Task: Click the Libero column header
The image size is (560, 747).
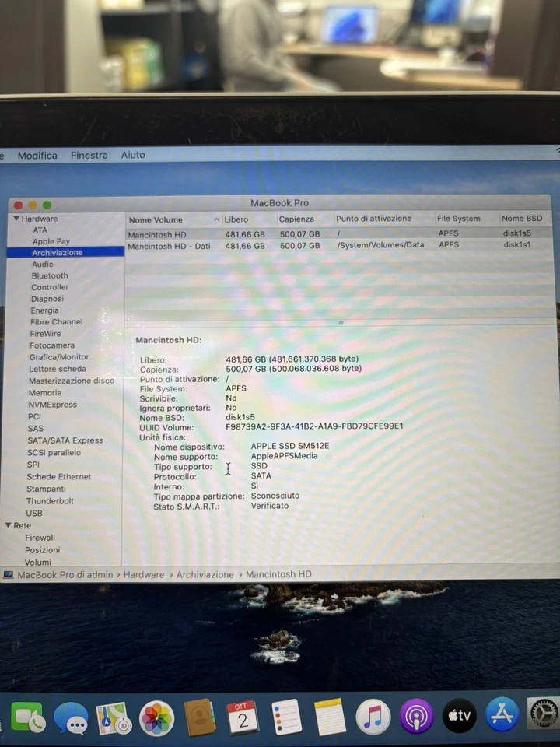Action: pos(250,219)
